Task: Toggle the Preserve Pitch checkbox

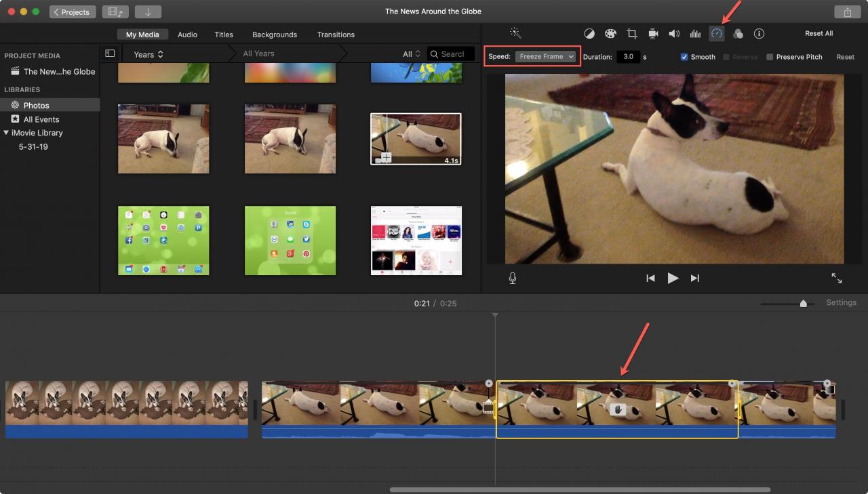Action: point(770,57)
